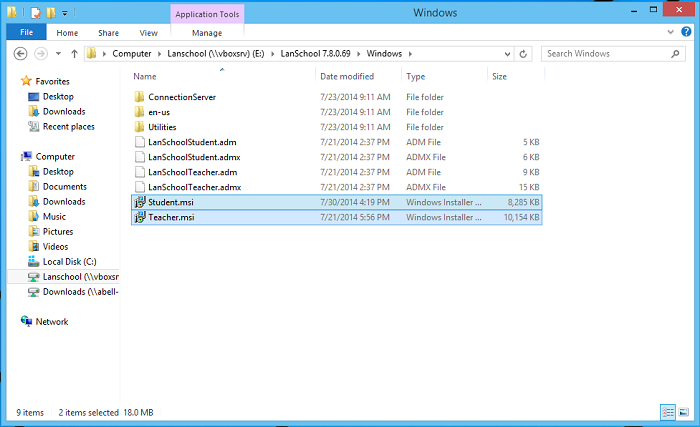This screenshot has width=700, height=427.
Task: Open the Manage tab under Application Tools
Action: [x=207, y=33]
